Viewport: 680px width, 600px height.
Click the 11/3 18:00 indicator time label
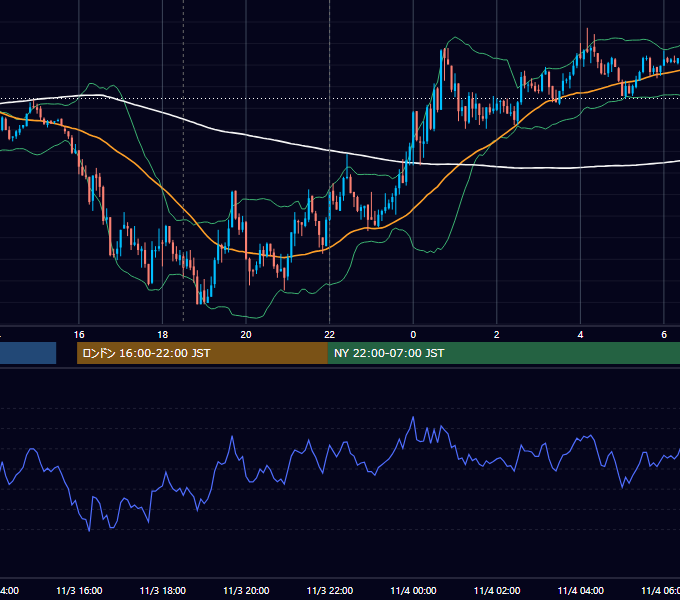tap(163, 590)
